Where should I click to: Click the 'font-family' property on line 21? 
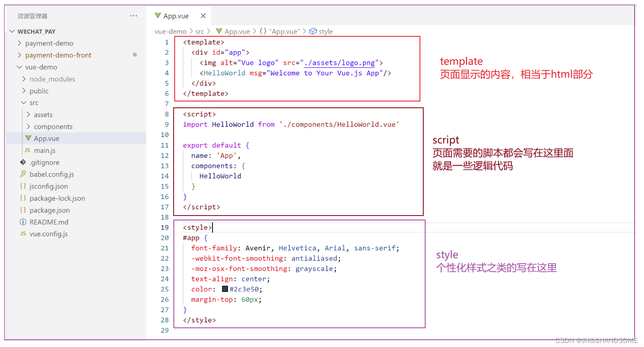click(214, 248)
